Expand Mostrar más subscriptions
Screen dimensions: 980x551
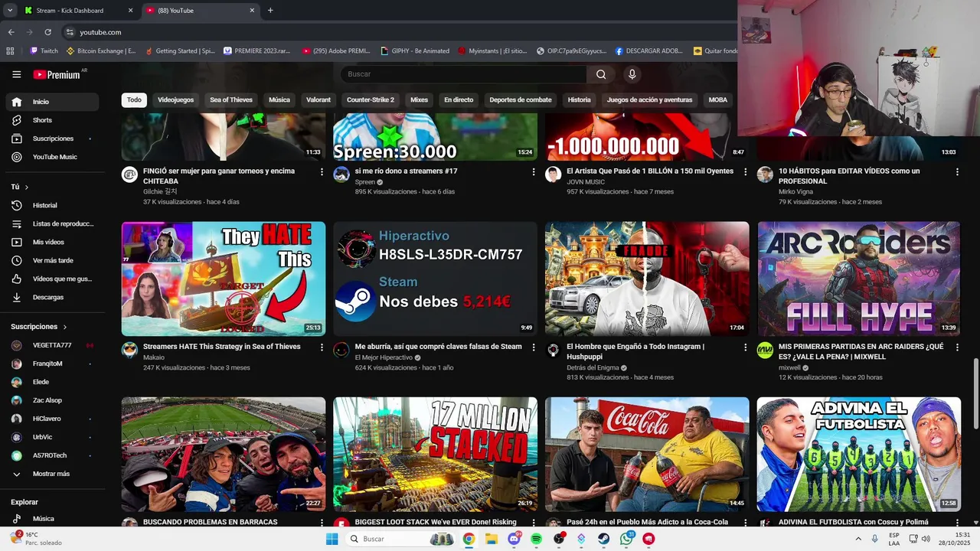(52, 474)
